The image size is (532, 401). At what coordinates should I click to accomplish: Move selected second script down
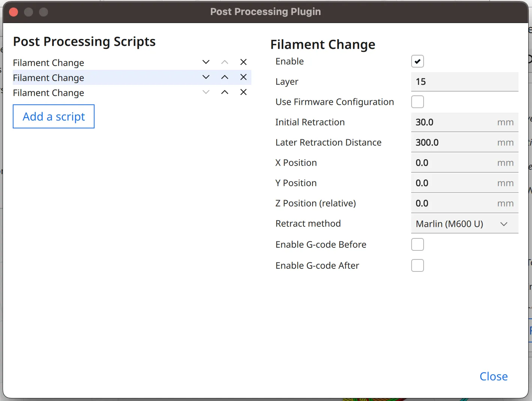(206, 77)
